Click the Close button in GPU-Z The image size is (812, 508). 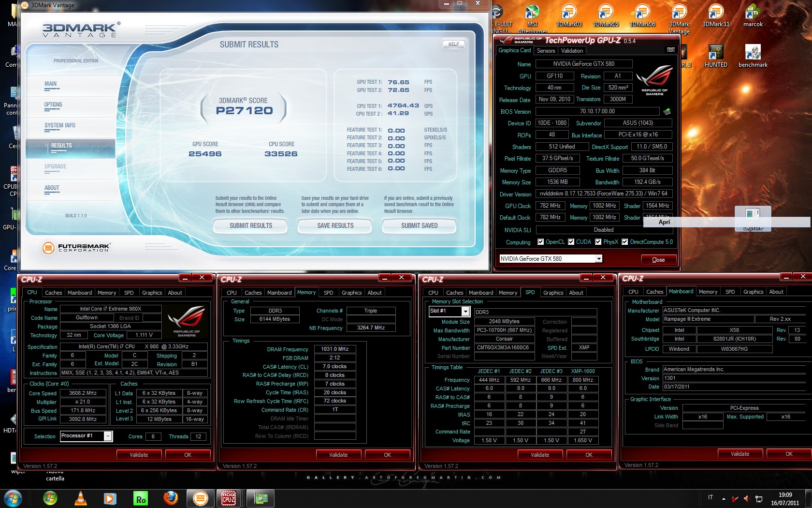pos(658,260)
